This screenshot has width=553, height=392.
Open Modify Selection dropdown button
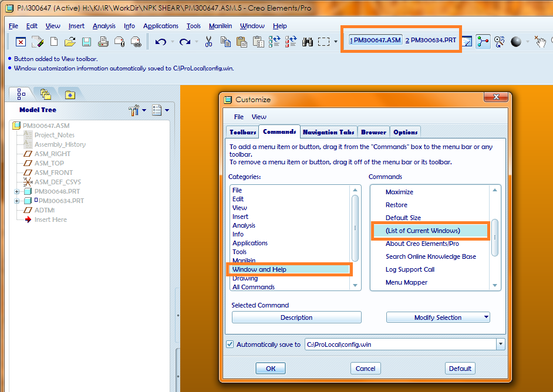click(x=438, y=317)
